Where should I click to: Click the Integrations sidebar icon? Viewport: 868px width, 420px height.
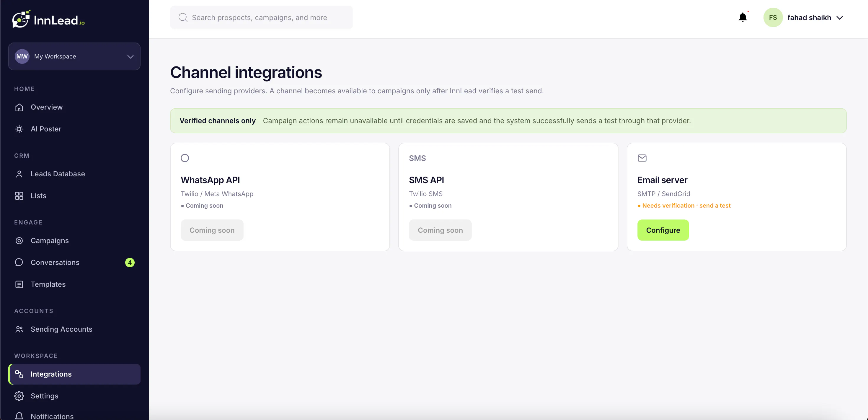coord(19,374)
